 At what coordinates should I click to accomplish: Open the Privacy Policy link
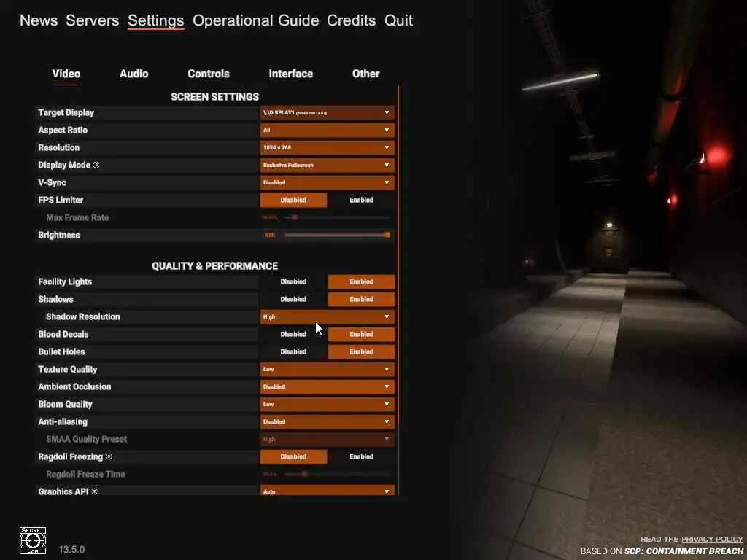coord(712,539)
